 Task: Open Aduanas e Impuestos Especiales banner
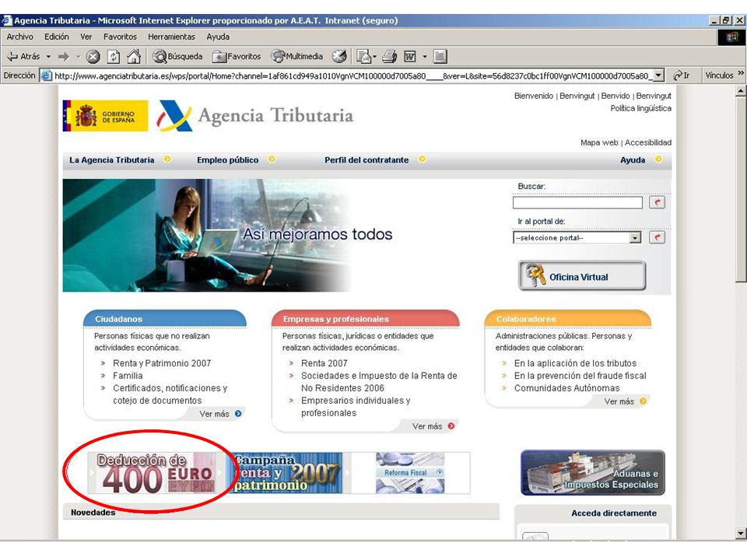[x=593, y=472]
